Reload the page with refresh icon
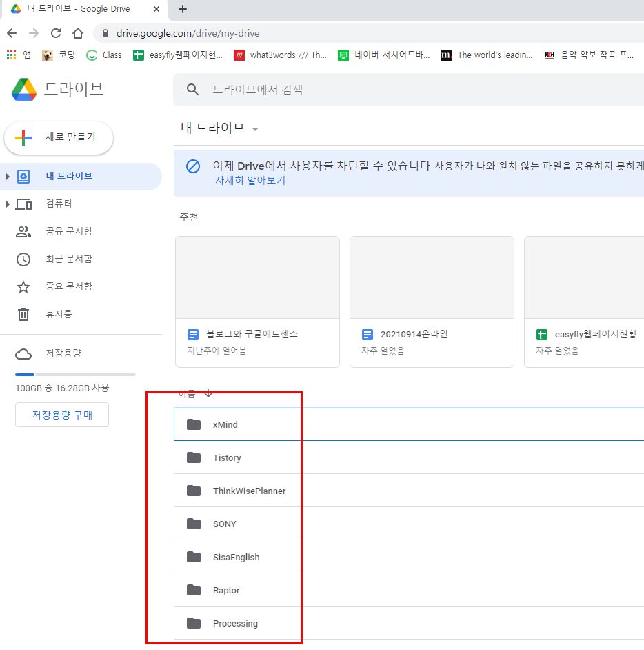Screen dimensions: 644x650 (56, 33)
